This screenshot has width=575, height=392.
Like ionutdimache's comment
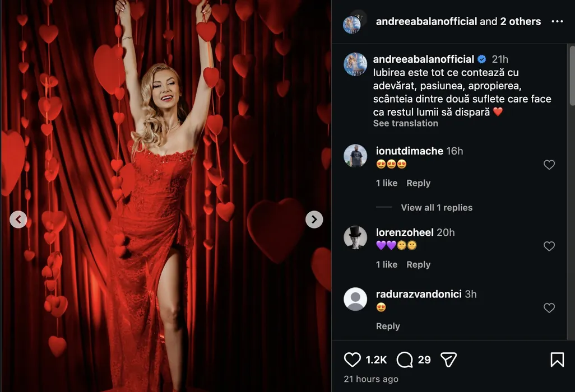(549, 165)
